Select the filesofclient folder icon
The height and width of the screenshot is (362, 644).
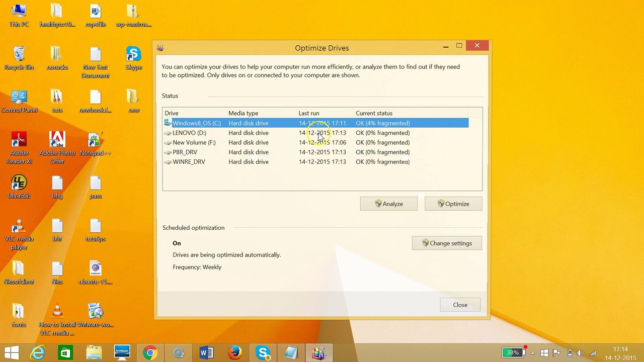point(19,273)
